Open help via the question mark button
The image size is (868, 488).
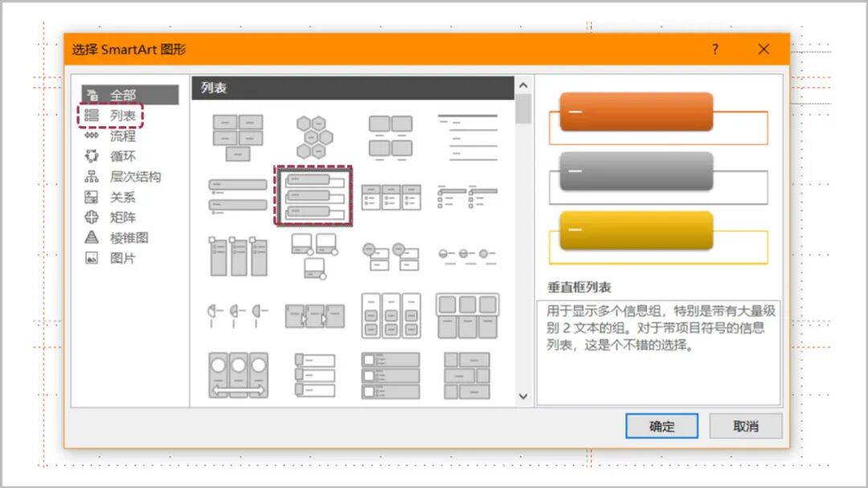click(715, 49)
